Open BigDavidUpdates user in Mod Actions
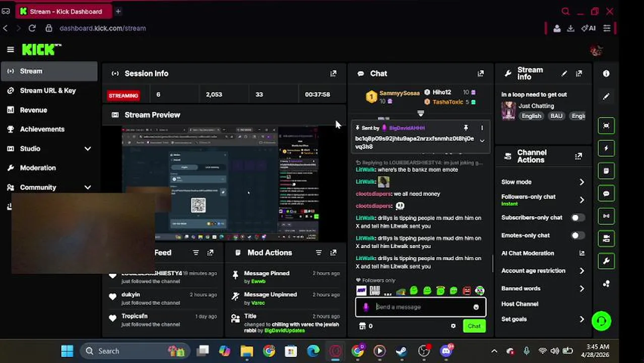The image size is (644, 363). click(284, 331)
